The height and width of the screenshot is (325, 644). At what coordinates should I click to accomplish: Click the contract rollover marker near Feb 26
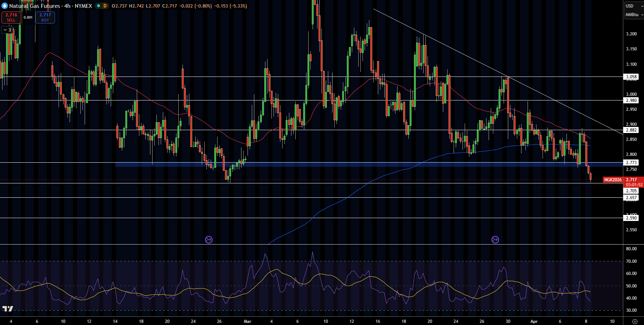[209, 240]
